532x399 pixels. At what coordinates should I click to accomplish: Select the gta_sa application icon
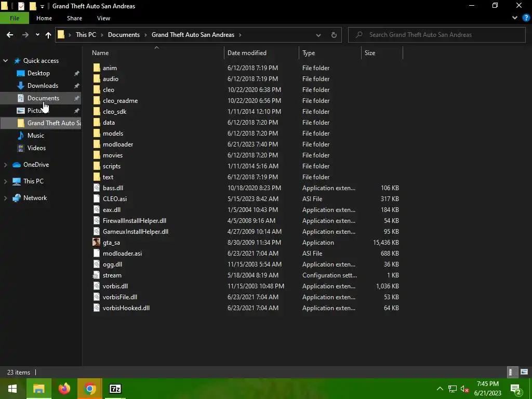click(x=96, y=242)
